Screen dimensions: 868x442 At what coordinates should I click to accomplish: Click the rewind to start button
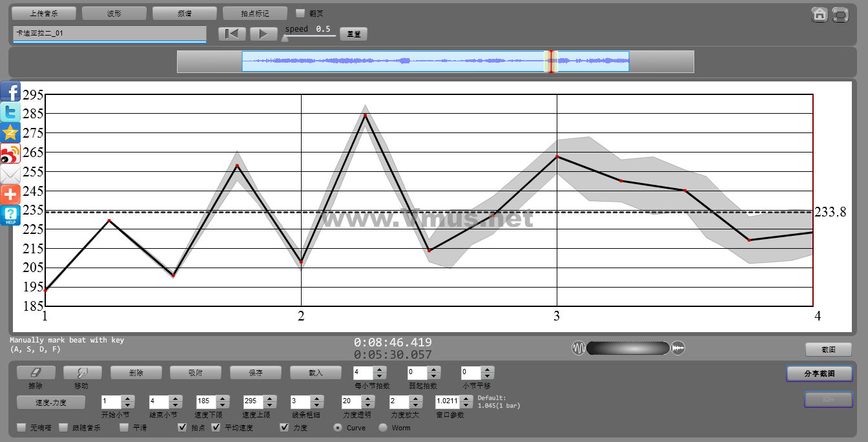pos(232,34)
